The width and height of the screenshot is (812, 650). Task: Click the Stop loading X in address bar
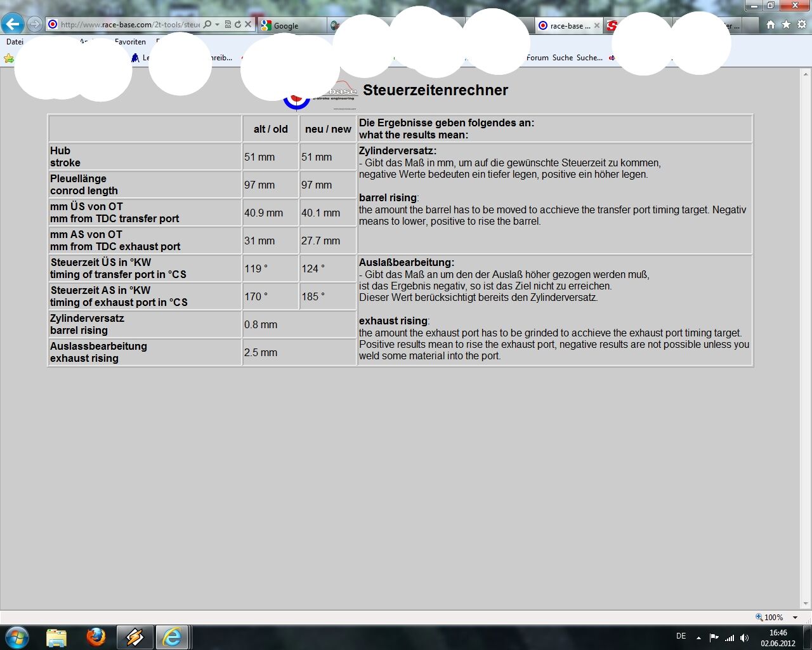(x=248, y=25)
